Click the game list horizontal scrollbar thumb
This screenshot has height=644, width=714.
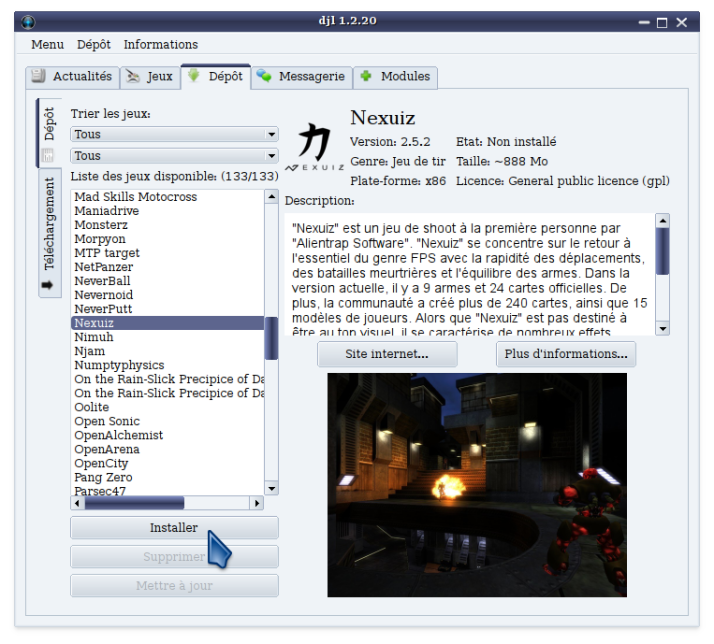pyautogui.click(x=134, y=503)
